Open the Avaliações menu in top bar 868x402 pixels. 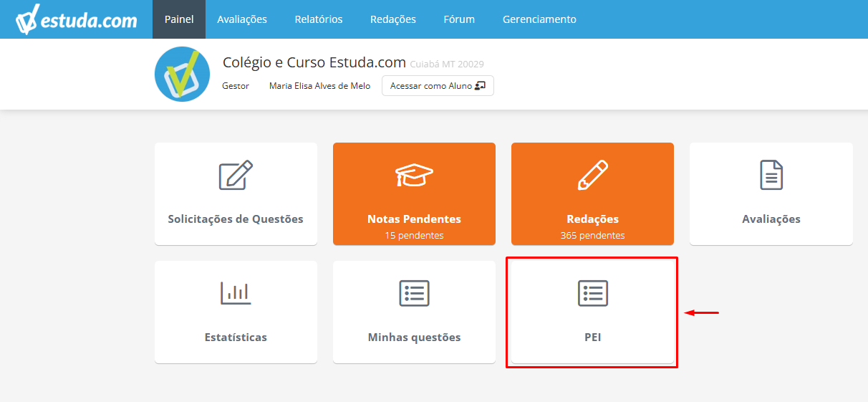pos(242,19)
